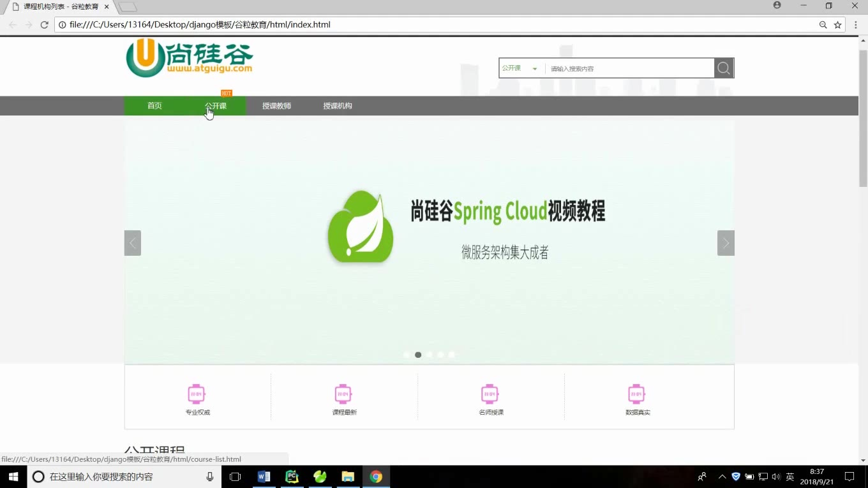
Task: Click the 专业权威 watch icon
Action: pos(197,394)
